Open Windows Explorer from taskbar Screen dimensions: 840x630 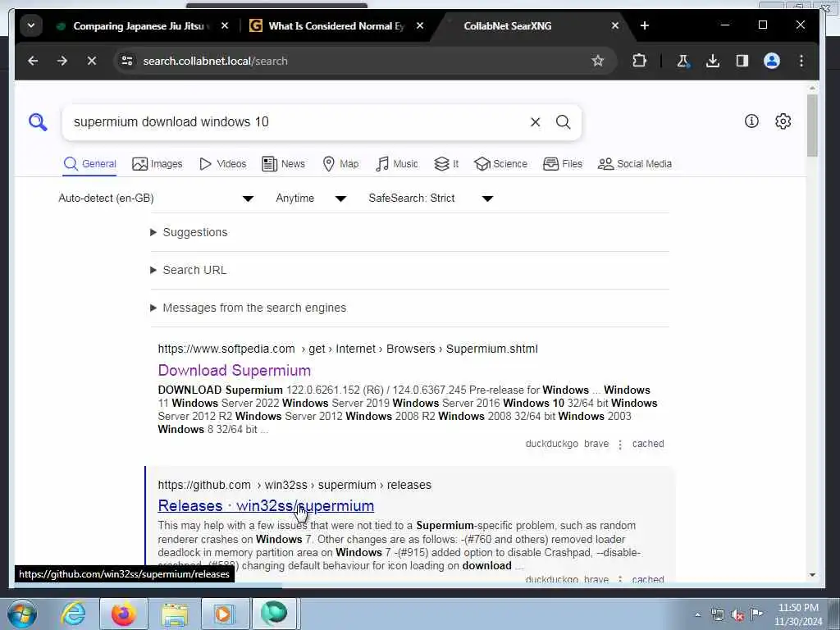pos(174,614)
